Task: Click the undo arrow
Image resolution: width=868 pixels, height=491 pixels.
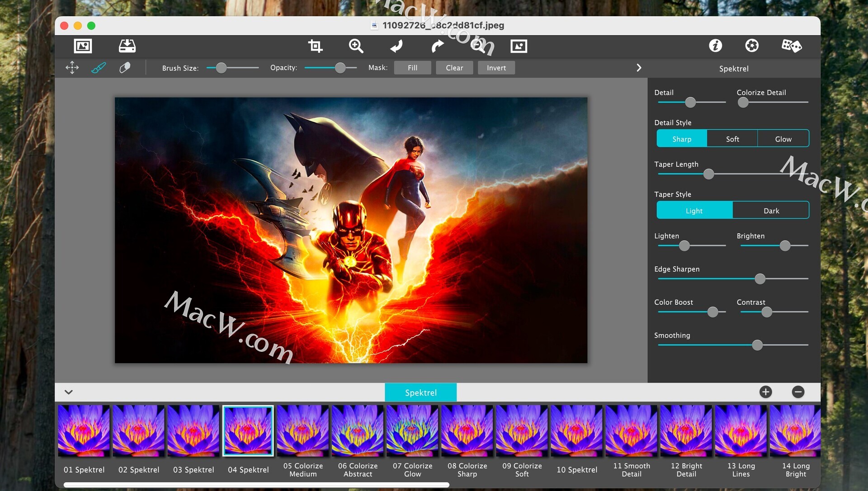Action: tap(396, 46)
